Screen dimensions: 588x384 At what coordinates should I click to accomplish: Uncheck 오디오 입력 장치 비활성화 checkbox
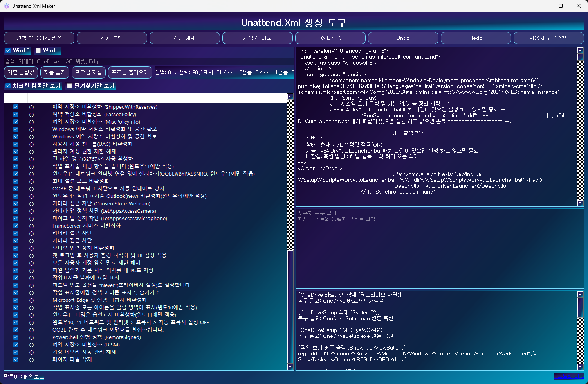pos(16,248)
